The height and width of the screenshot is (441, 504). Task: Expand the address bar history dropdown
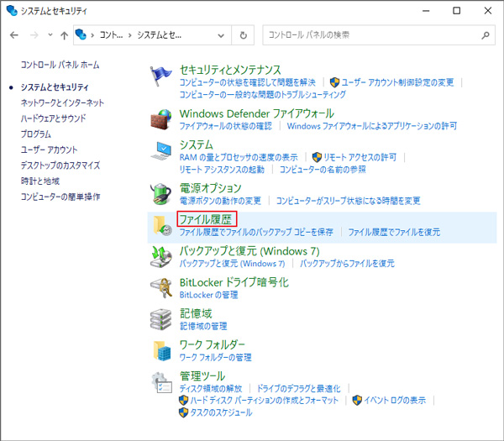coord(221,35)
